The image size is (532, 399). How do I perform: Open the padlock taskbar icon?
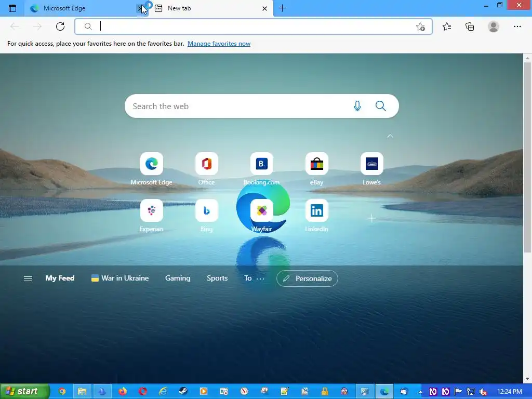pos(325,392)
